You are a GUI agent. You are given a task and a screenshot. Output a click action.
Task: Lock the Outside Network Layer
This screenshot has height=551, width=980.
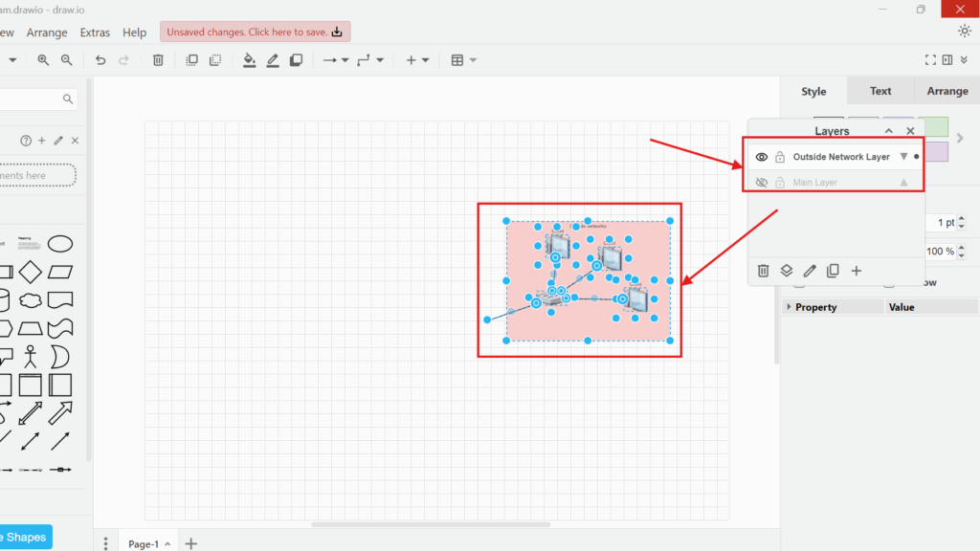point(780,157)
